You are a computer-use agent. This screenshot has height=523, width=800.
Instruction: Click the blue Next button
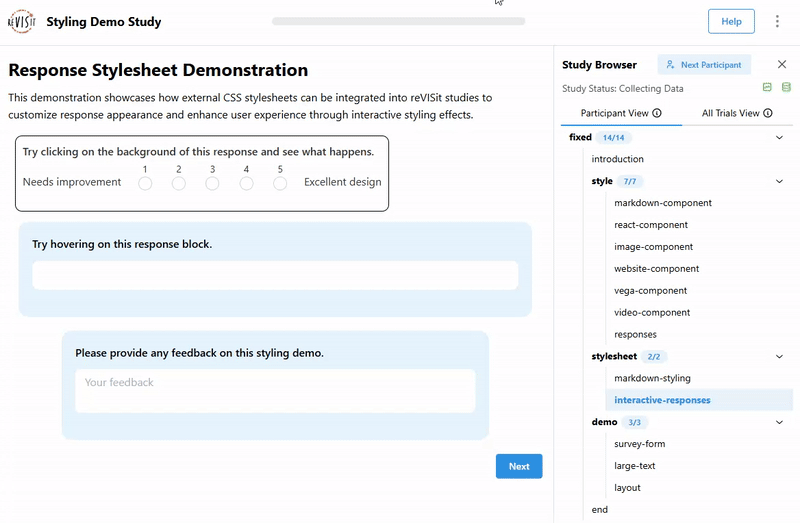519,466
